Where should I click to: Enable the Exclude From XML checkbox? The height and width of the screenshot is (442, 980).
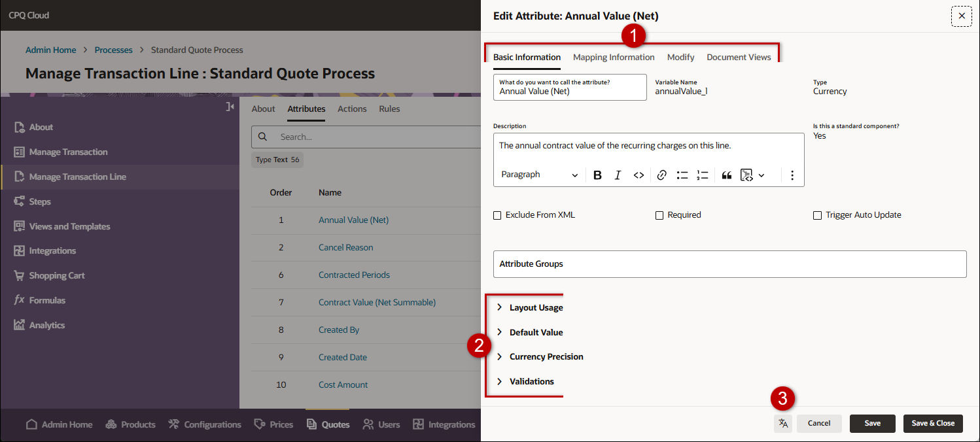497,215
